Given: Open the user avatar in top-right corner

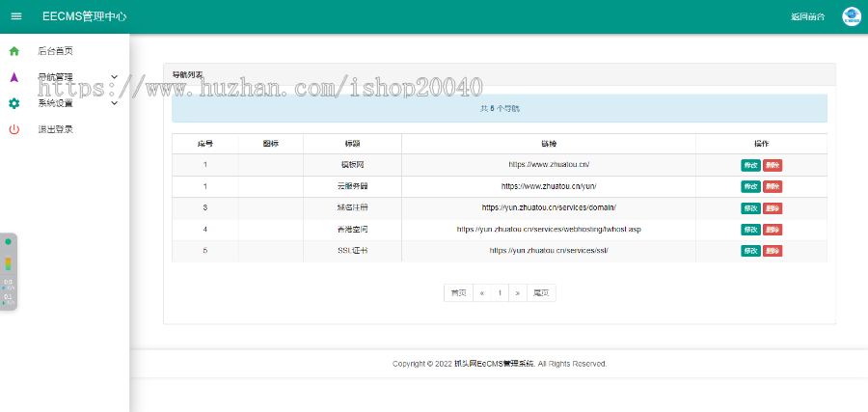Looking at the screenshot, I should tap(852, 16).
